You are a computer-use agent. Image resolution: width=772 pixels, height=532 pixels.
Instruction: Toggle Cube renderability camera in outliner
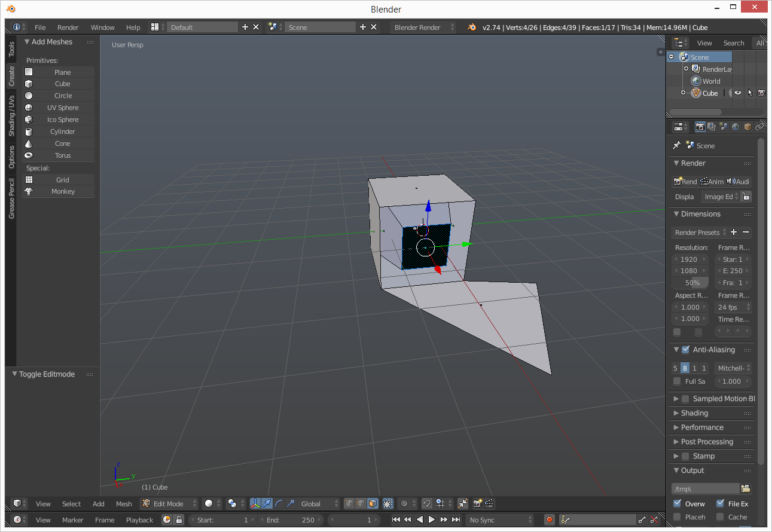[761, 93]
